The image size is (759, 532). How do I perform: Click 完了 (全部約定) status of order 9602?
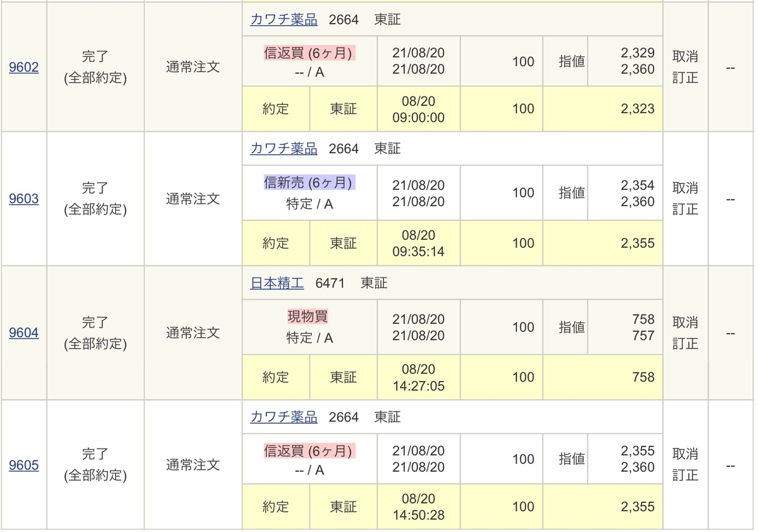click(x=96, y=66)
